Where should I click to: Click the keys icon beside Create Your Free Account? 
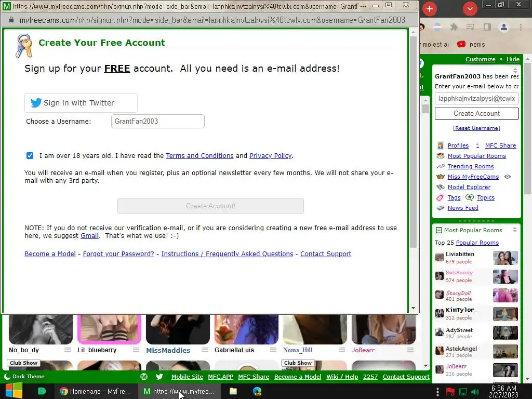click(x=24, y=46)
